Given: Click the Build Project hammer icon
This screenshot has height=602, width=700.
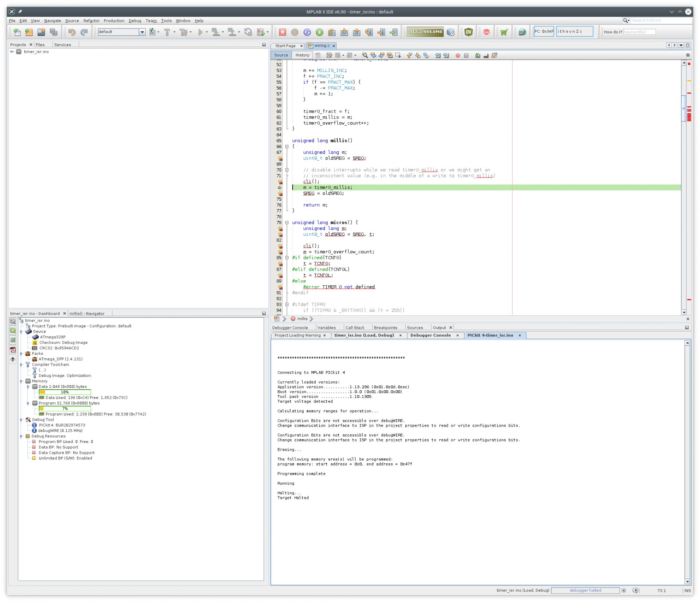Looking at the screenshot, I should coord(167,32).
